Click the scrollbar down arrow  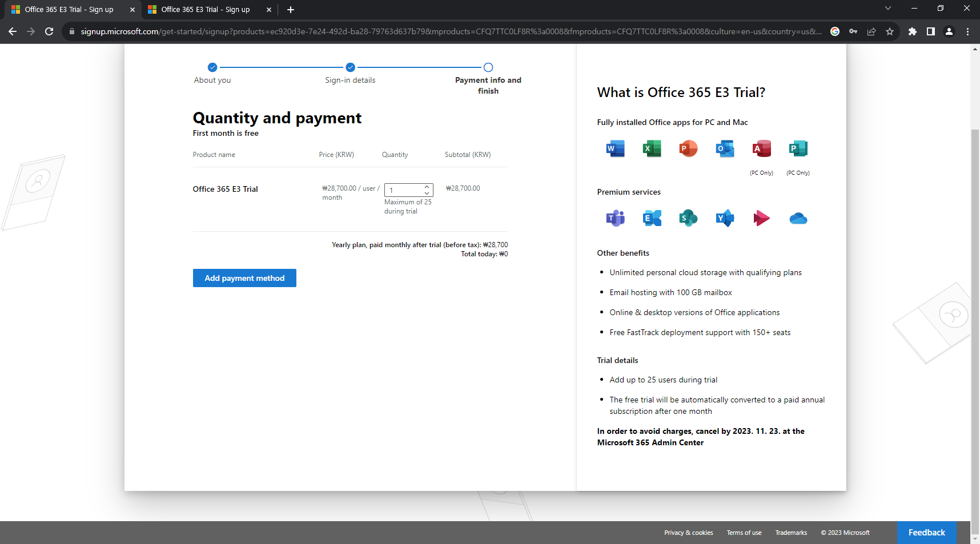point(975,539)
